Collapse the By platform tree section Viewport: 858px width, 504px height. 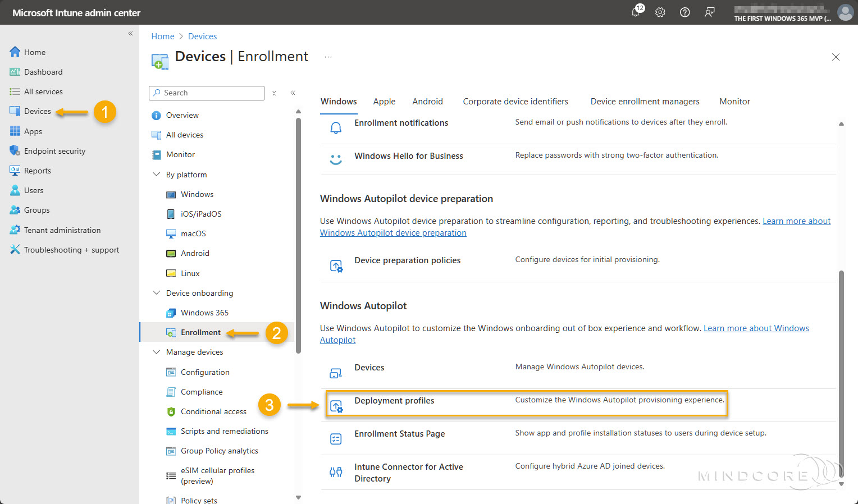[157, 175]
